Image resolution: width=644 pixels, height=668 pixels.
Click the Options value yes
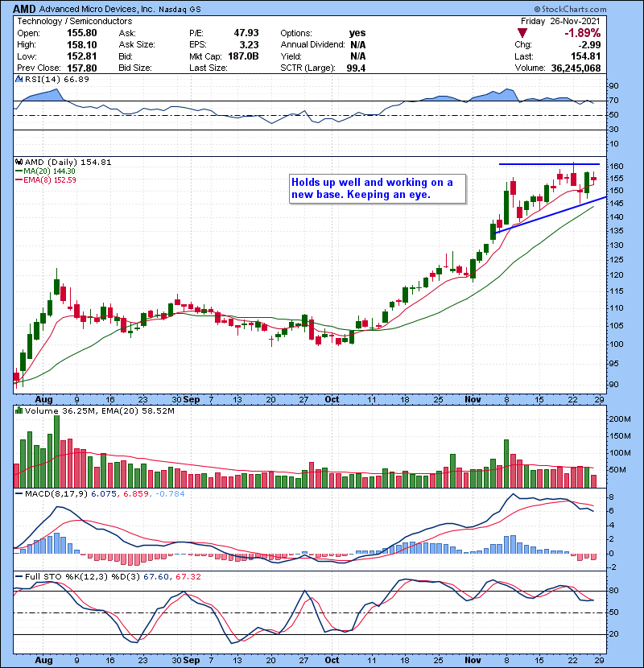357,33
